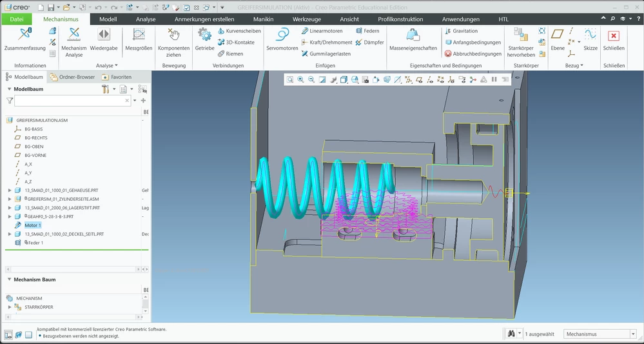Start Mechanism Analyse
This screenshot has width=644, height=344.
tap(74, 43)
